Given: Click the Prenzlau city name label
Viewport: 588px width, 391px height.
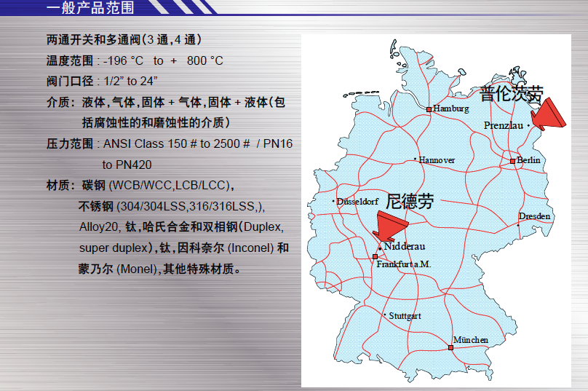Looking at the screenshot, I should pos(504,125).
